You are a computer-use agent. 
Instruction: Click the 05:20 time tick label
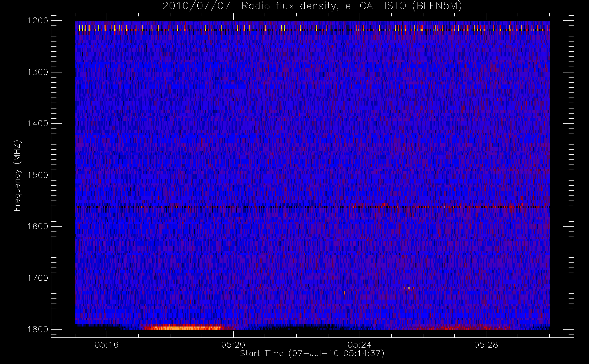[233, 344]
